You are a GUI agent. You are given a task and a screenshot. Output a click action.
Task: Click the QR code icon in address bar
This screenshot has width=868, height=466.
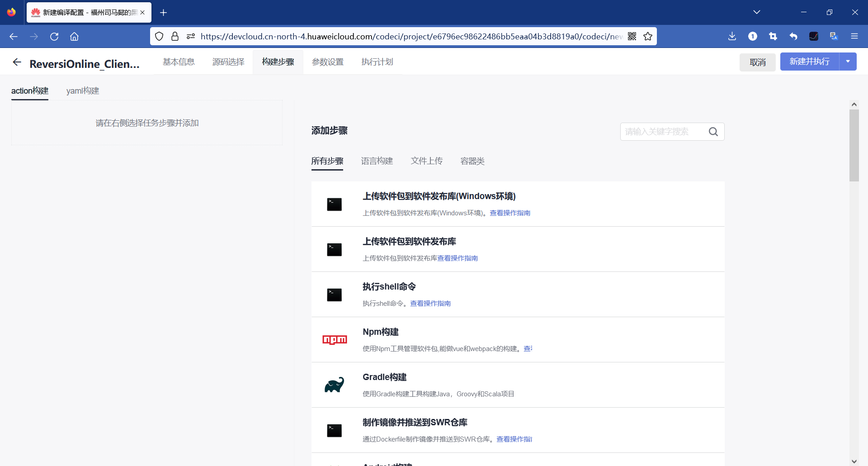[x=632, y=36]
